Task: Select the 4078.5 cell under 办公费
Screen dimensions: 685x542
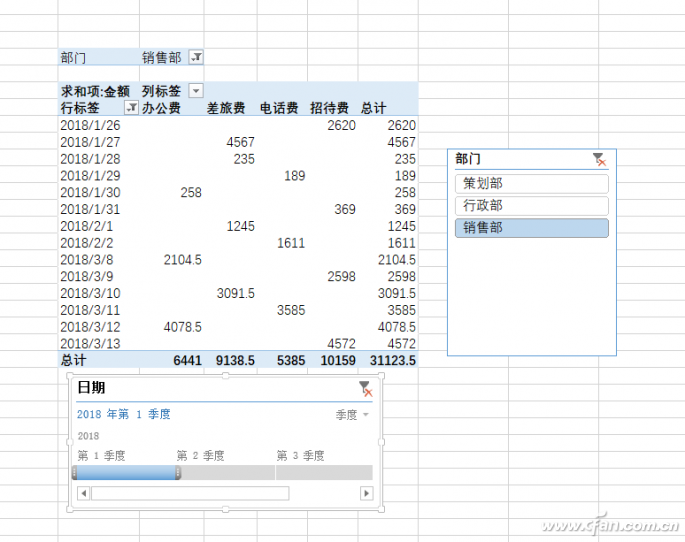Action: click(183, 327)
